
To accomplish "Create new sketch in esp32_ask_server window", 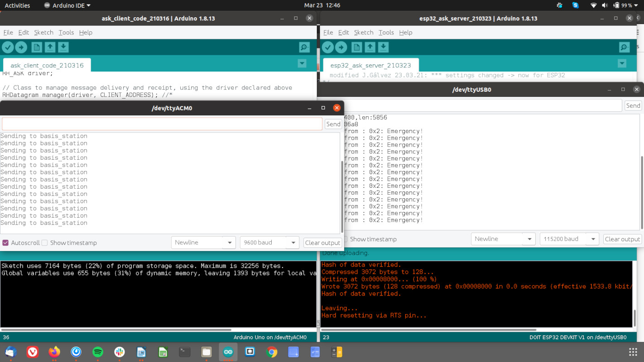I will [x=357, y=47].
